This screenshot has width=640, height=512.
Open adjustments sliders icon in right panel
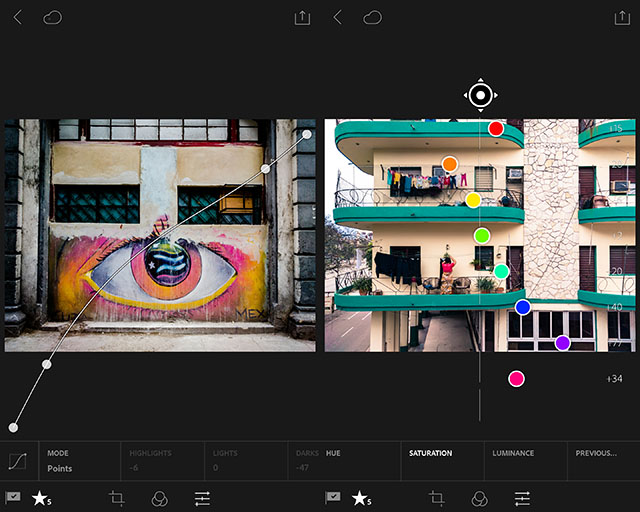coord(522,499)
